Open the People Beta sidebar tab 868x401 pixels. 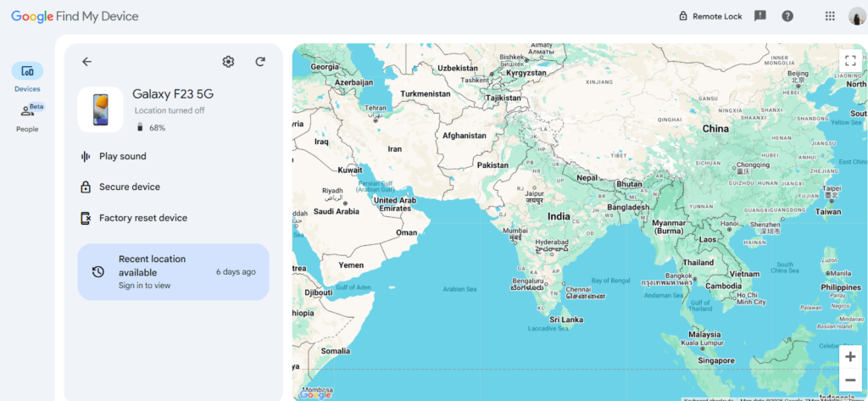pyautogui.click(x=28, y=118)
